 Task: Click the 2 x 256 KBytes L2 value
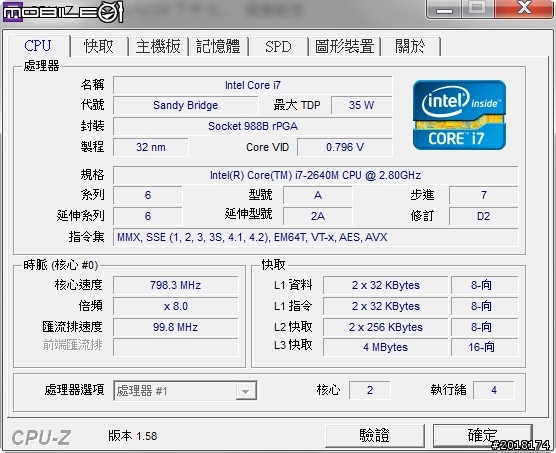[x=385, y=327]
